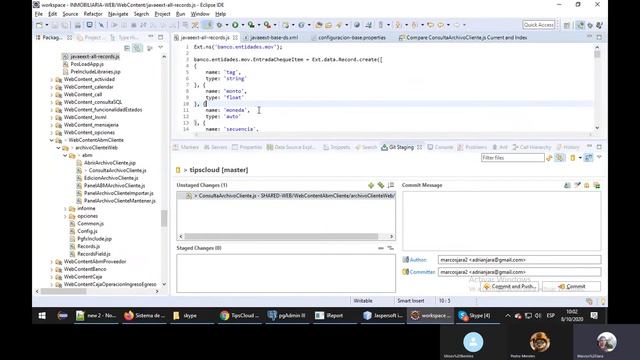Screen dimensions: 640x360
Task: Open the Run button dropdown arrow
Action: (x=242, y=25)
